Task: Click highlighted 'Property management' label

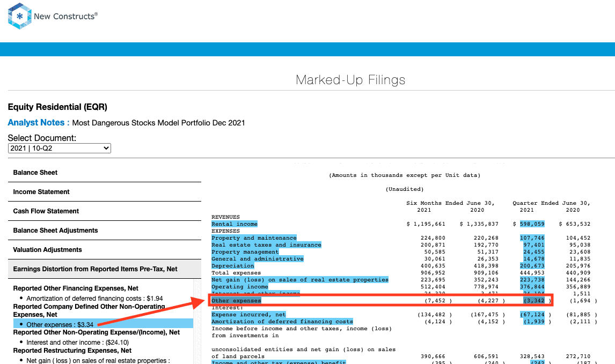Action: pyautogui.click(x=245, y=252)
